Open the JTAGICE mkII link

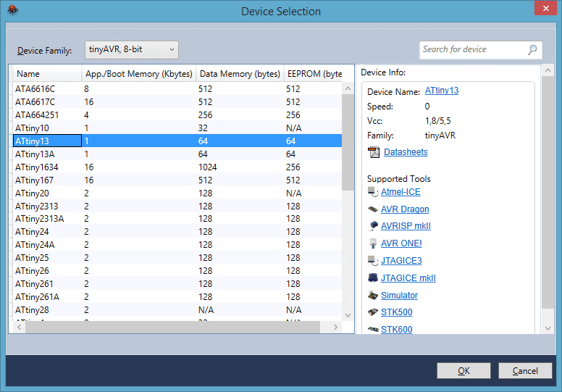coord(408,278)
